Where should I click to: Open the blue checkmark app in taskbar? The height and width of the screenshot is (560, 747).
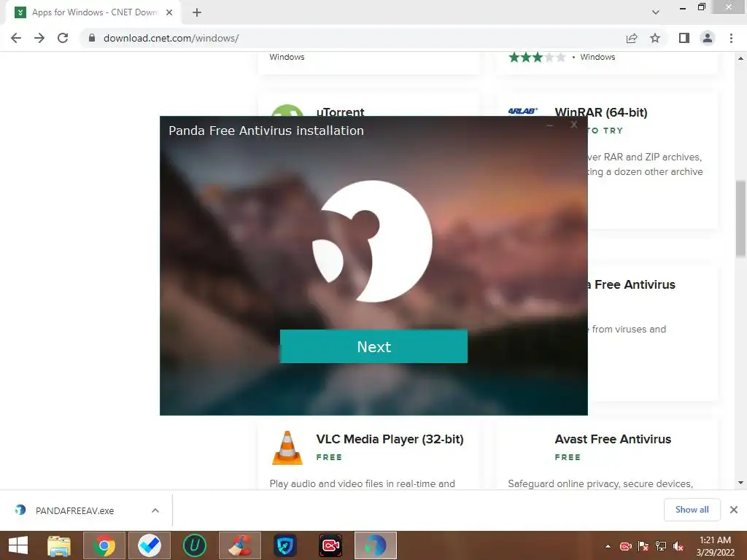149,545
